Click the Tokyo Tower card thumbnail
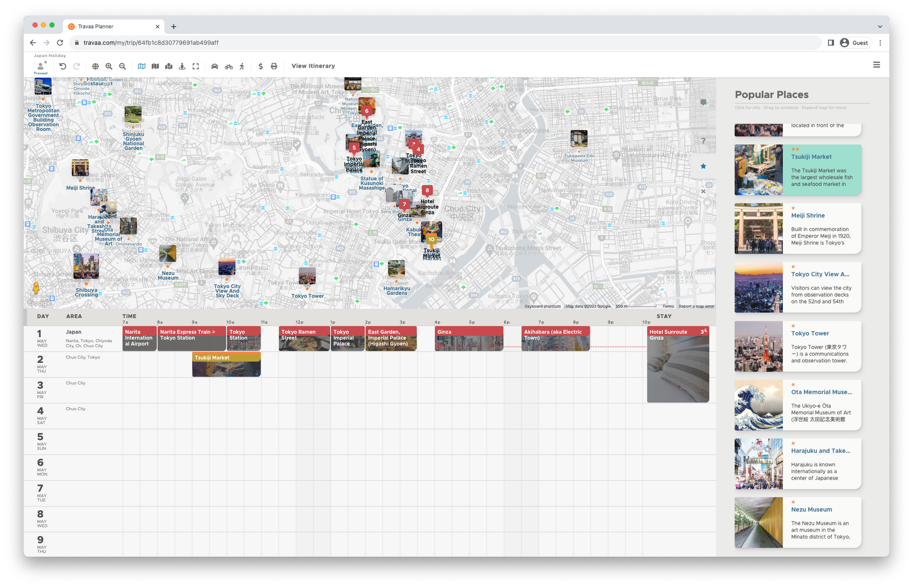The height and width of the screenshot is (588, 913). coord(759,346)
